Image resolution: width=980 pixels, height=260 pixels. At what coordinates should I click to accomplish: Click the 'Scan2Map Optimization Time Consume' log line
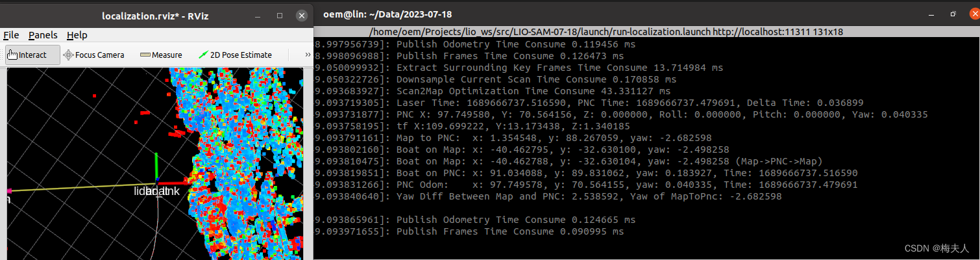pos(493,91)
